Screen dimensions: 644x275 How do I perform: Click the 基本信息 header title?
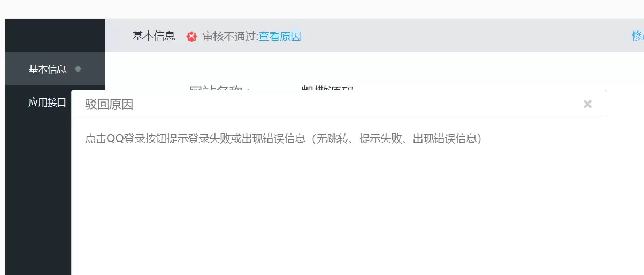coord(154,36)
